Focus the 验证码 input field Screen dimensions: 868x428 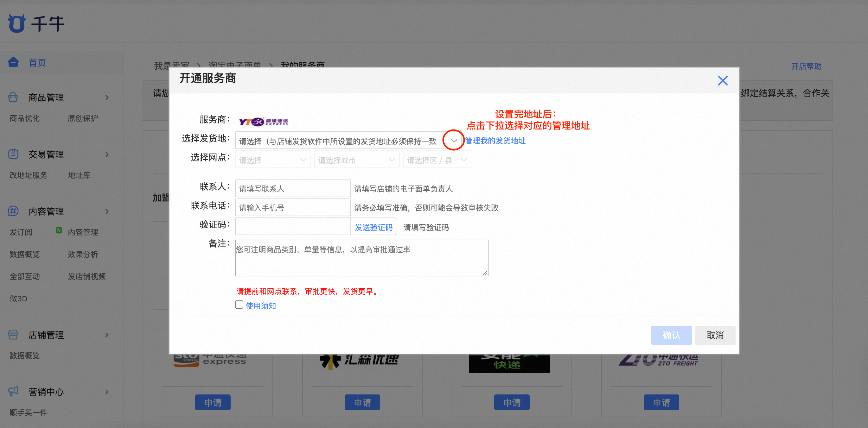(293, 226)
